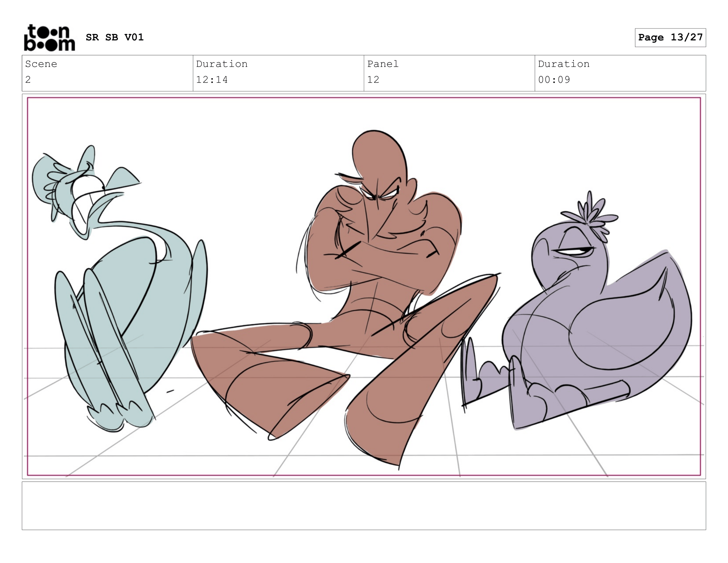
Task: Select the Scene label cell
Action: (x=41, y=64)
